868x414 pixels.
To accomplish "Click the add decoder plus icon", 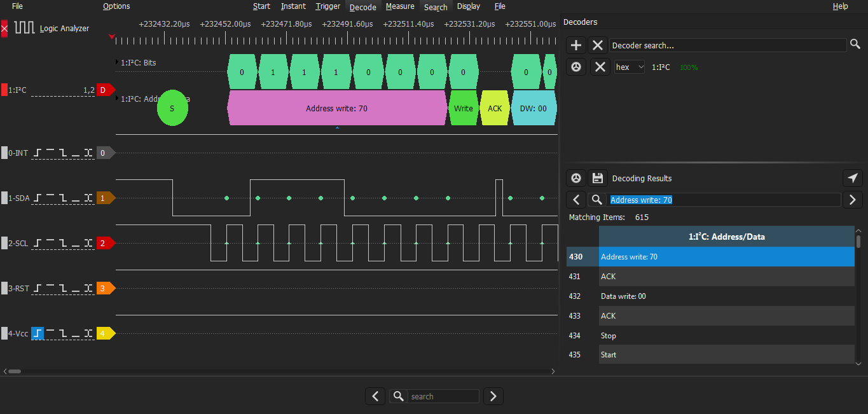I will [x=576, y=45].
